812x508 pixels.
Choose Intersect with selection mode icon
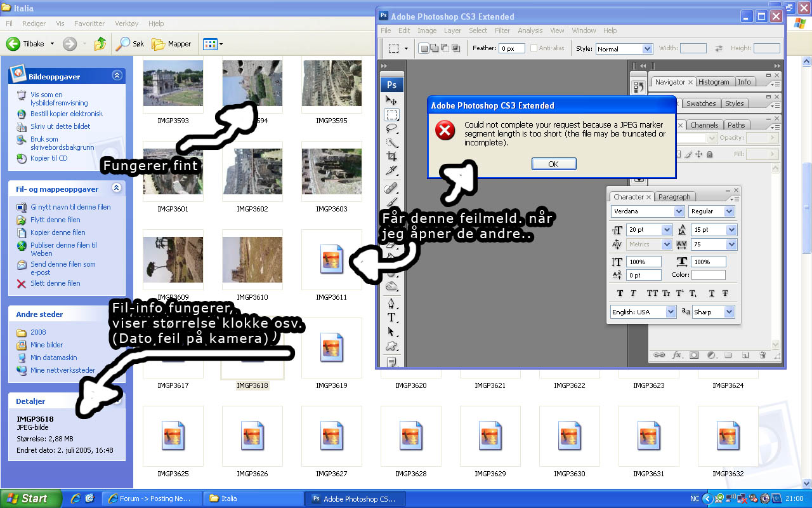(x=455, y=48)
